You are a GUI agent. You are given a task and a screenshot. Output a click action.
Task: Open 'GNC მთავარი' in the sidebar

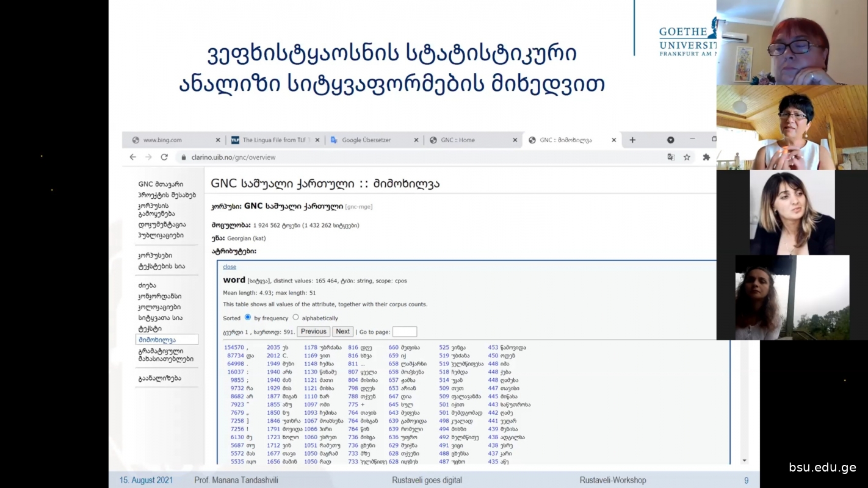pyautogui.click(x=161, y=184)
